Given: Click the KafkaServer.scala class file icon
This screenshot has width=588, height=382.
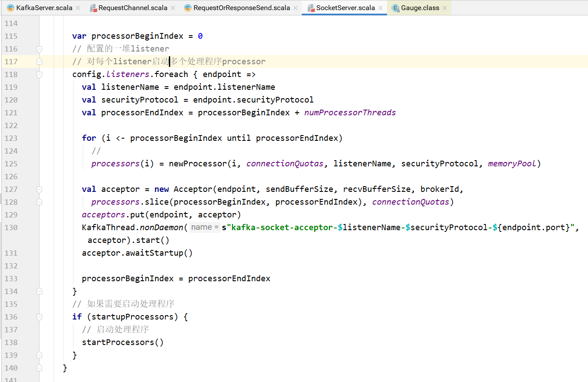Looking at the screenshot, I should [11, 8].
